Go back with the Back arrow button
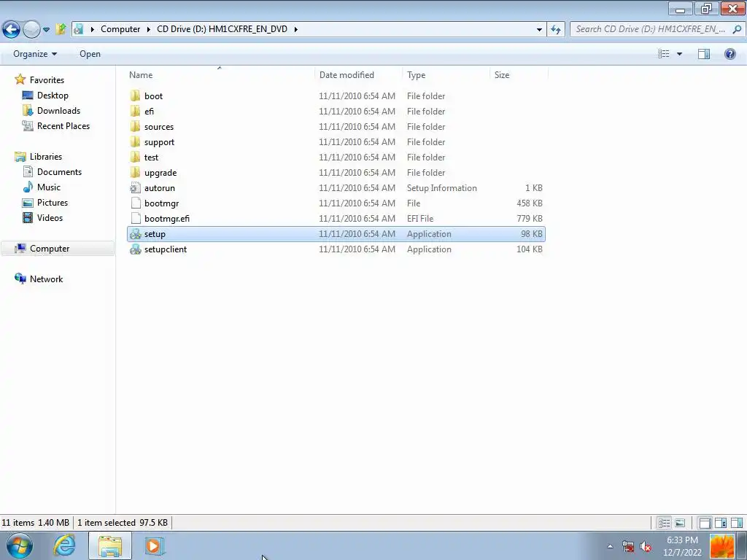The height and width of the screenshot is (560, 747). (x=11, y=29)
